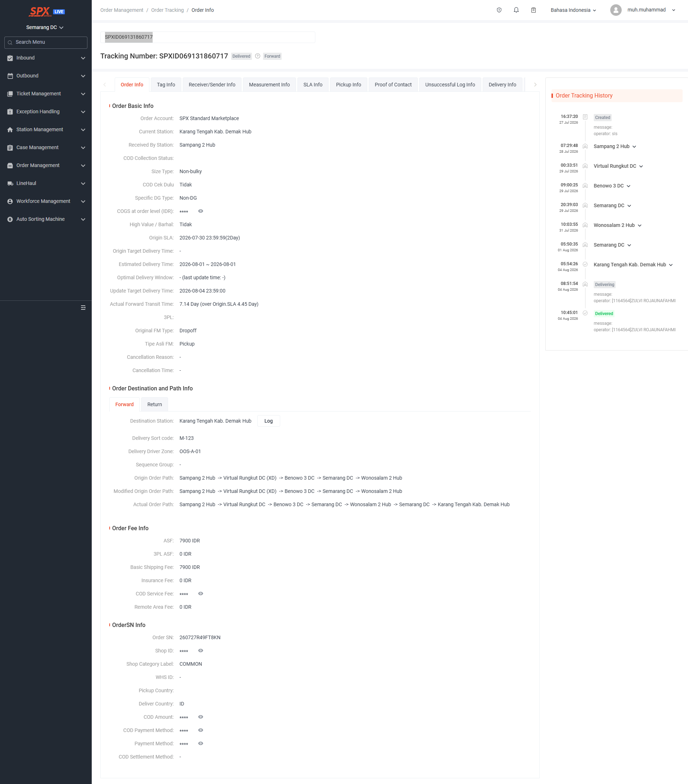Image resolution: width=688 pixels, height=784 pixels.
Task: Reveal COGS at order level value
Action: 201,211
